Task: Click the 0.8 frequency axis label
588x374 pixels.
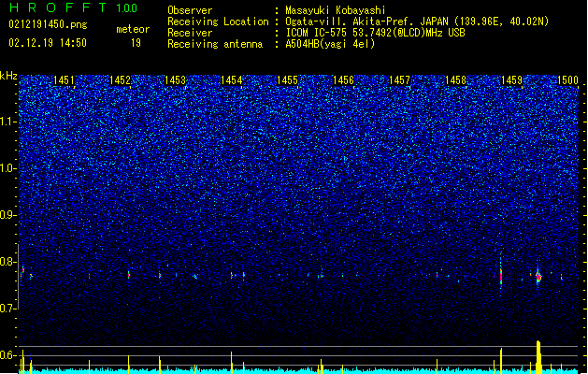Action: tap(8, 262)
